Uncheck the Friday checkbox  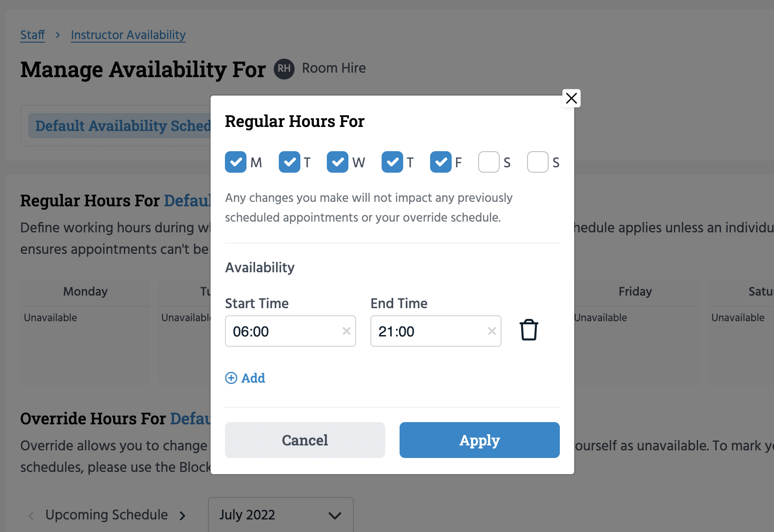pos(441,162)
